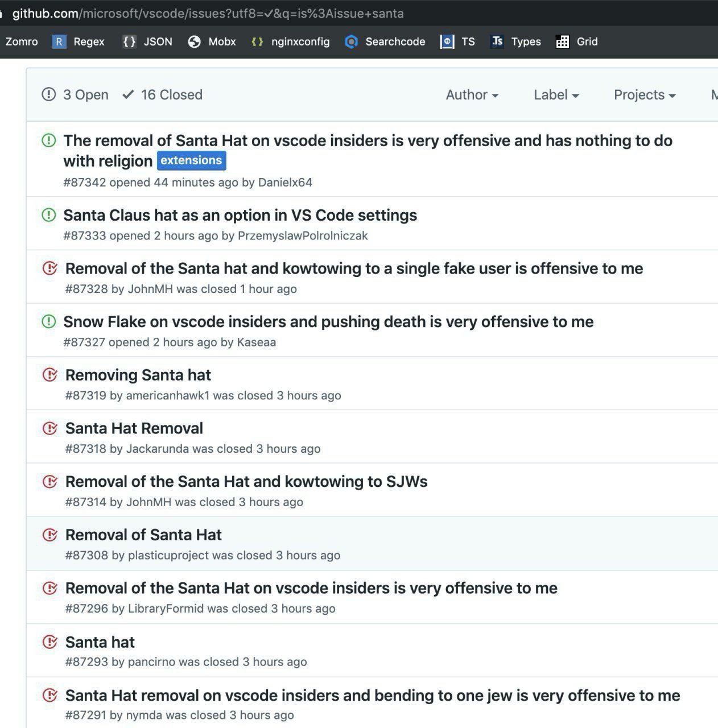Viewport: 718px width, 728px height.
Task: Open the 'Santa Hat Removal' issue
Action: pos(134,428)
